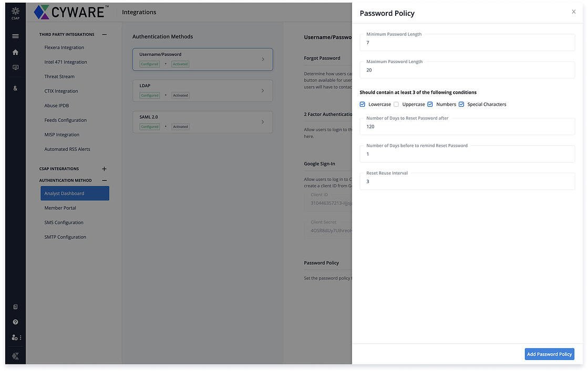Collapse the Authentication Method section

pos(104,180)
